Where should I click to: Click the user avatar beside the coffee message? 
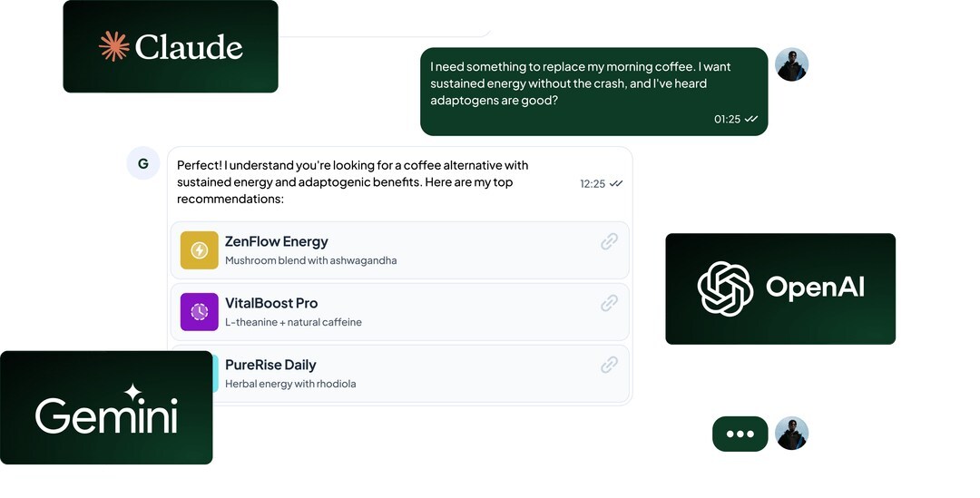pos(791,64)
